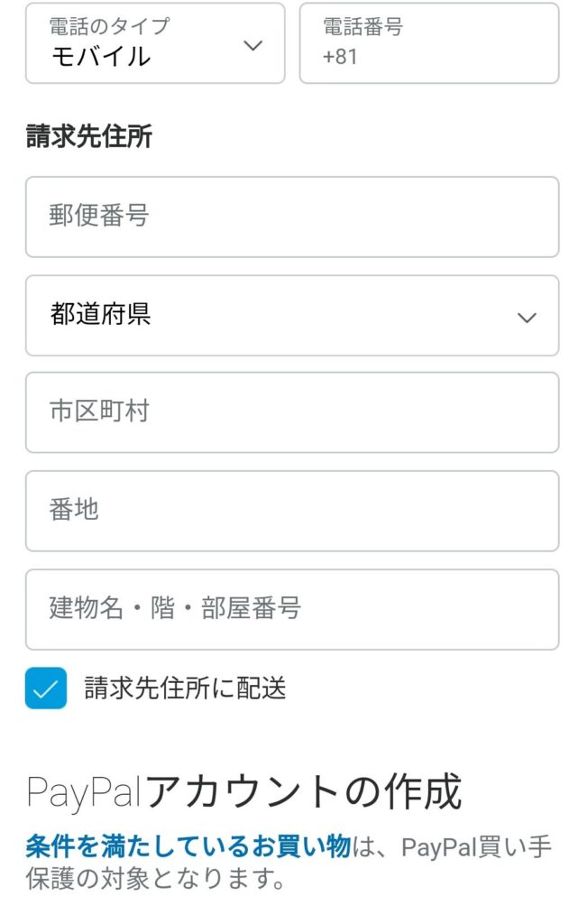The image size is (578, 924).
Task: Click the chevron arrow in 都道府県 box
Action: click(527, 317)
